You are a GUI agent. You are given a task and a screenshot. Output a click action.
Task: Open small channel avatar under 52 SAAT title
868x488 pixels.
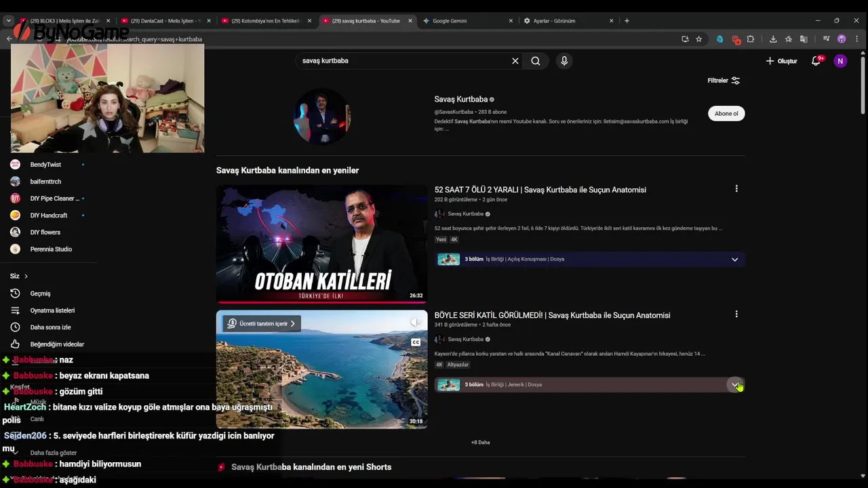click(439, 214)
